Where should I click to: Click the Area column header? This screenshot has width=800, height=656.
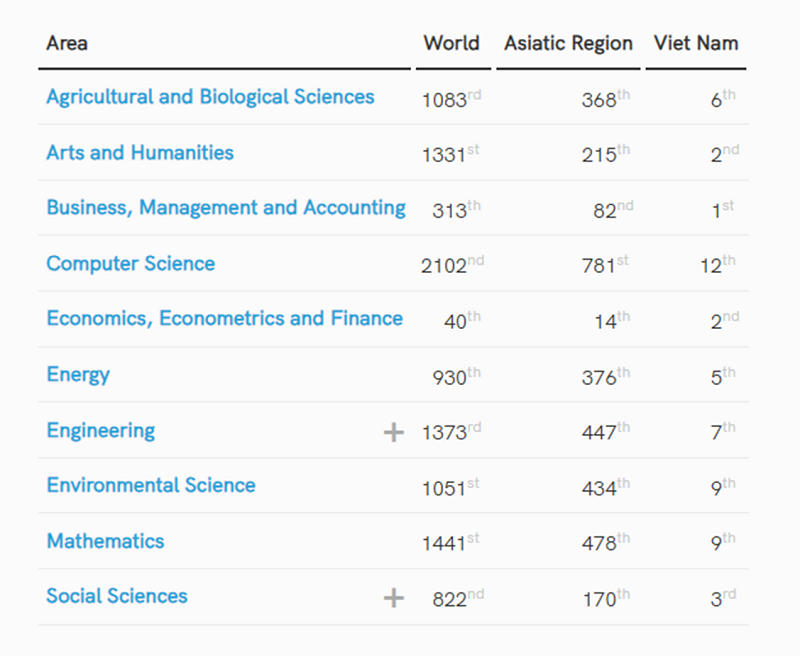67,43
